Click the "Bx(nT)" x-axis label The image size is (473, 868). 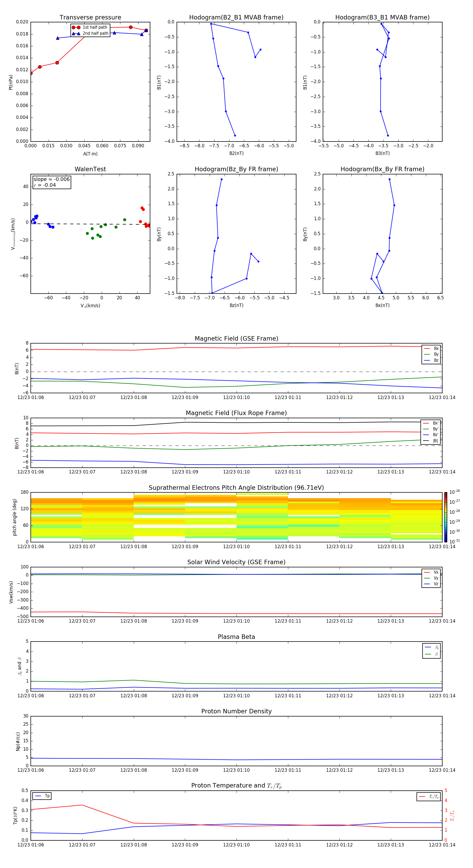pos(382,305)
